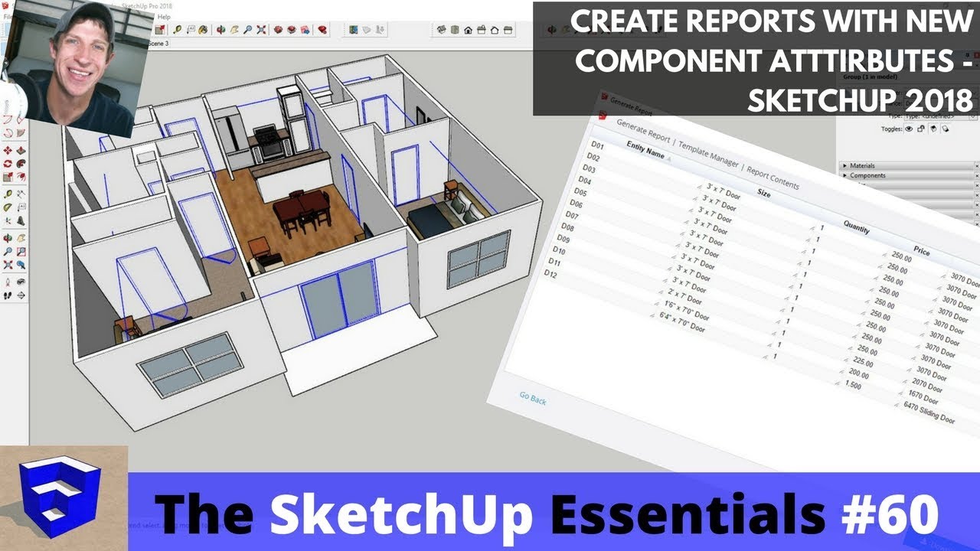Screen dimensions: 980x551
Task: Click the 1670 Door cell
Action: click(923, 396)
